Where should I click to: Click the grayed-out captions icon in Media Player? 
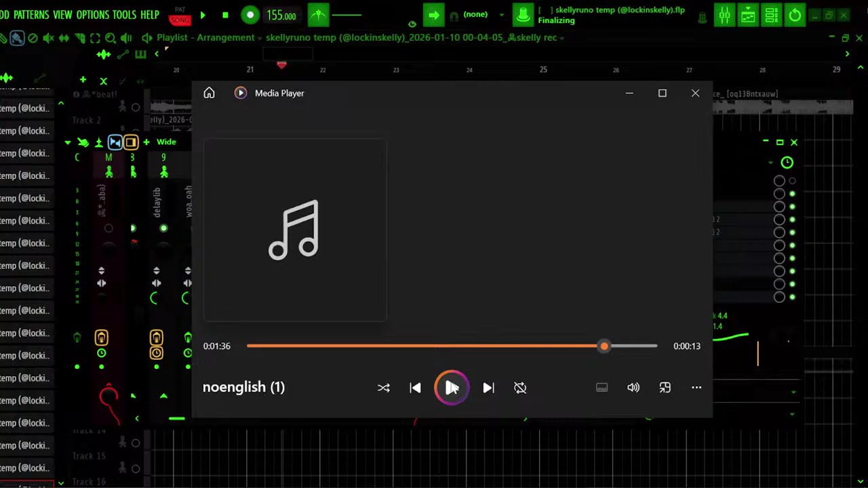[x=601, y=388]
